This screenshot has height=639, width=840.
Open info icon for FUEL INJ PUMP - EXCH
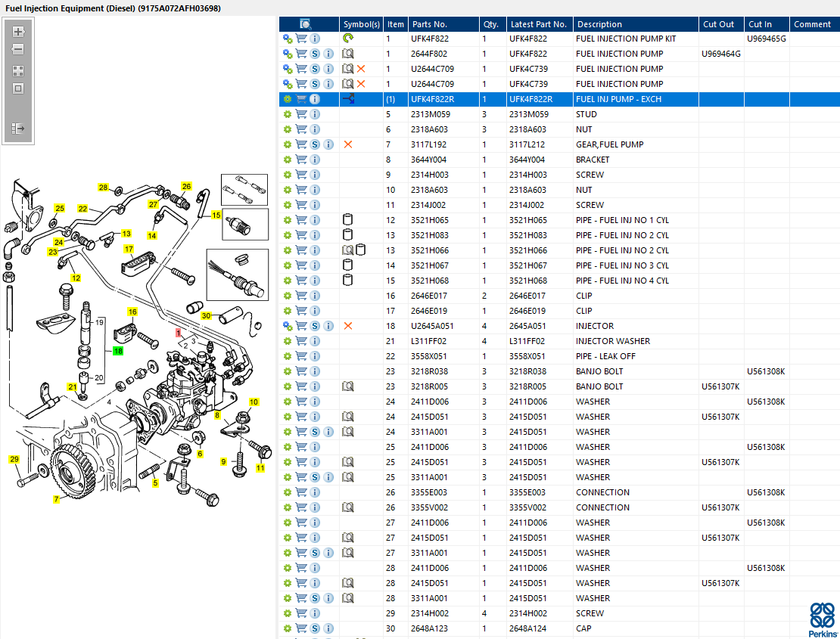315,99
